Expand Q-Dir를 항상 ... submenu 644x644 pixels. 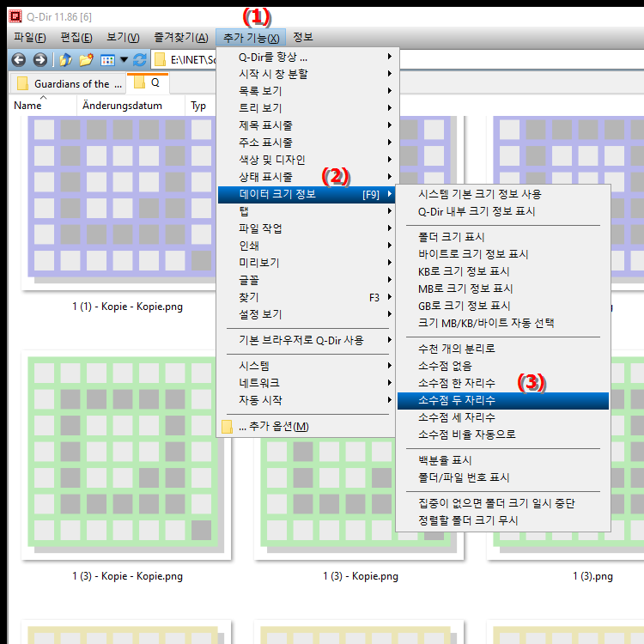pyautogui.click(x=306, y=57)
